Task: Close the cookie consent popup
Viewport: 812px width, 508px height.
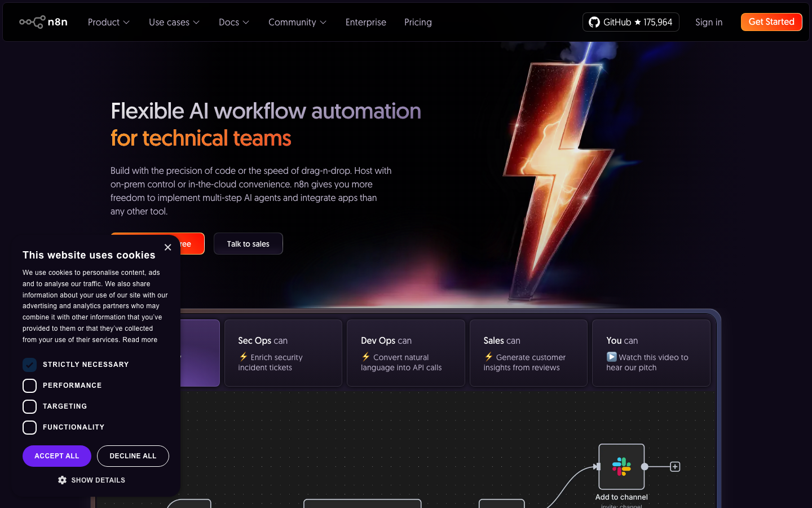Action: (x=167, y=247)
